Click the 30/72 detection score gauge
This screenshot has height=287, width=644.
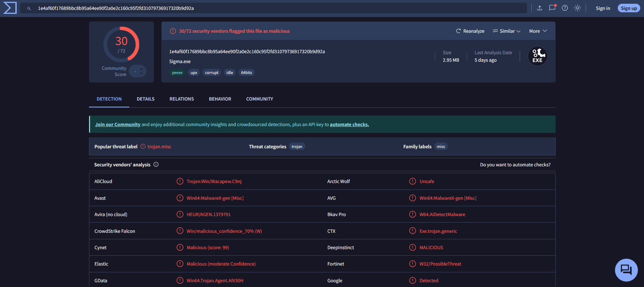(x=121, y=44)
